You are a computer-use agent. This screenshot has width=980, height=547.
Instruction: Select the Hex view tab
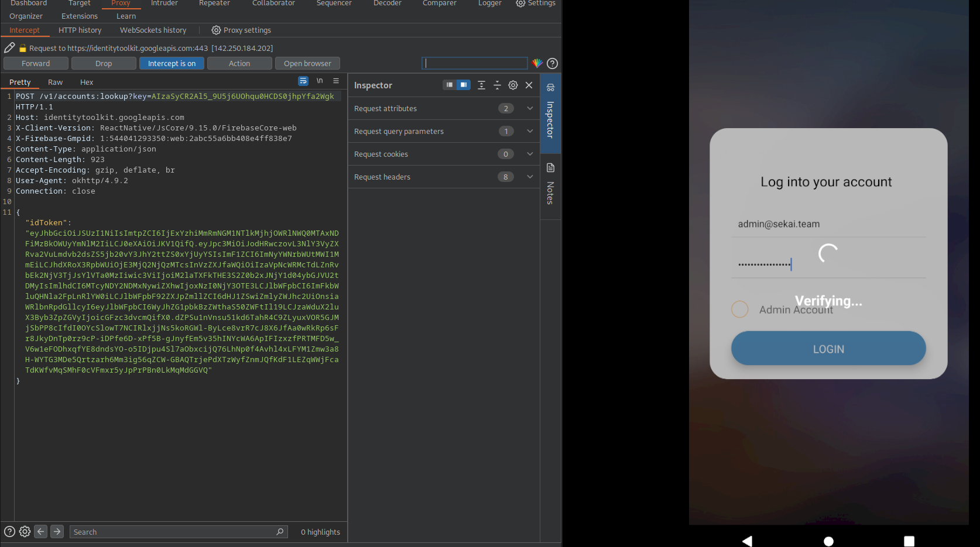click(x=87, y=82)
